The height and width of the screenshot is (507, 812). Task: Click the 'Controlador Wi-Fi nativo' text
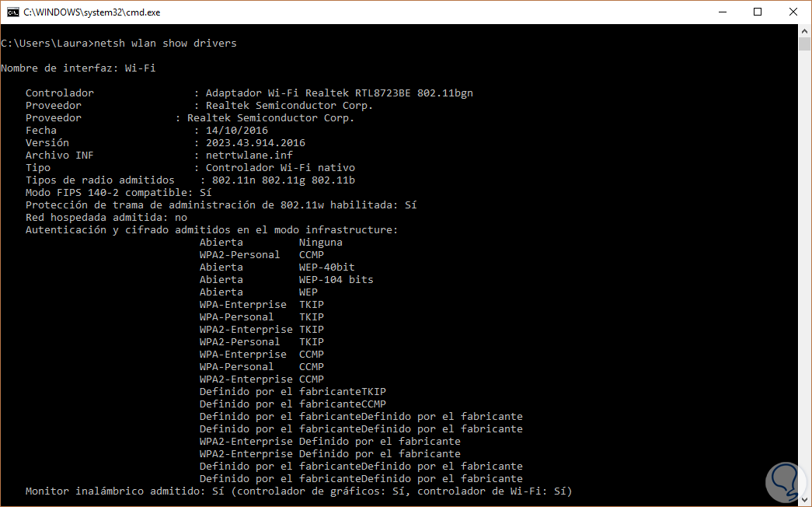[x=280, y=168]
